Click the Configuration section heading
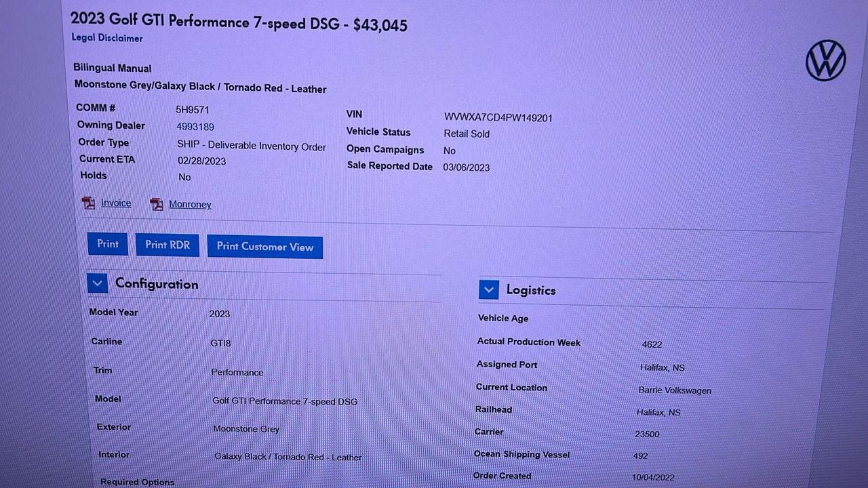The image size is (868, 488). 157,283
